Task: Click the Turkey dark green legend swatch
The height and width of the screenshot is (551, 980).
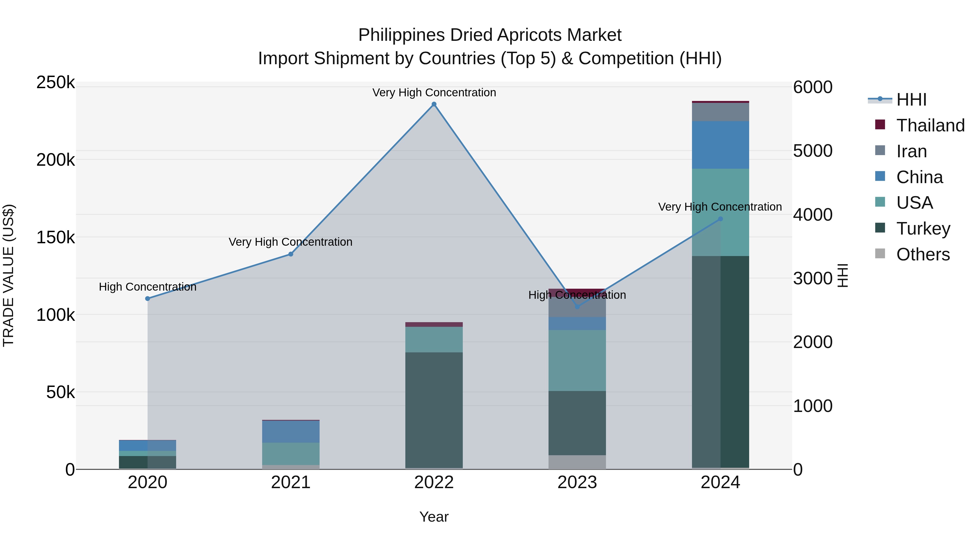Action: click(x=880, y=227)
